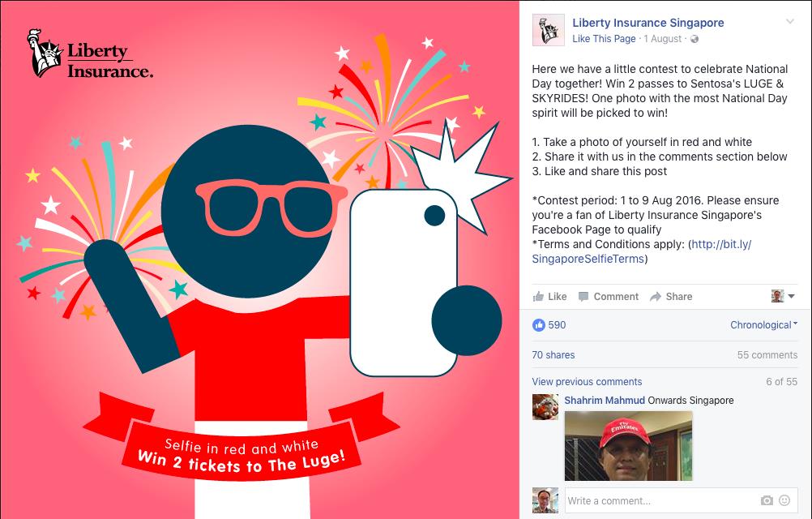
Task: View the 70 shares list
Action: (x=553, y=355)
